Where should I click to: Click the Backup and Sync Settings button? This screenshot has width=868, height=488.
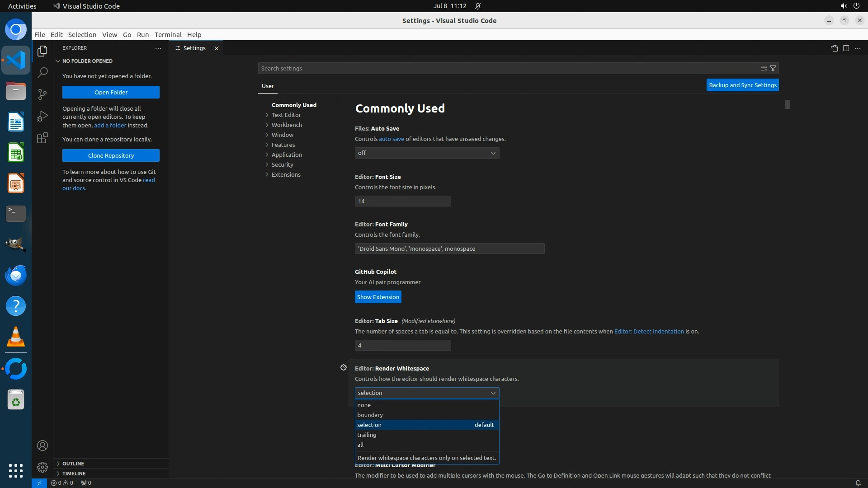click(742, 85)
